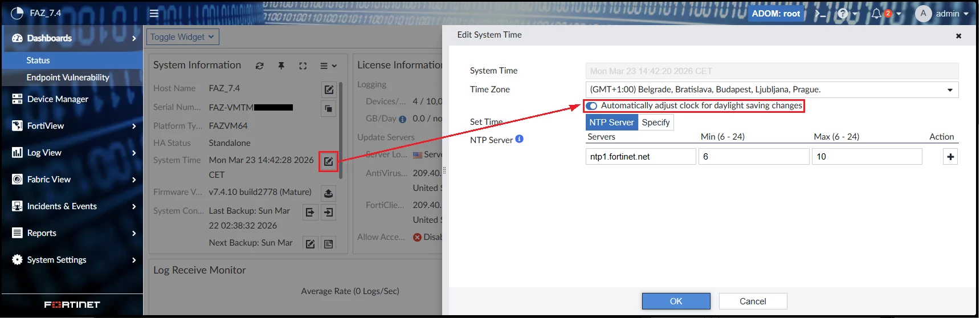This screenshot has width=980, height=318.
Task: Click the Incidents & Events icon
Action: click(x=17, y=206)
